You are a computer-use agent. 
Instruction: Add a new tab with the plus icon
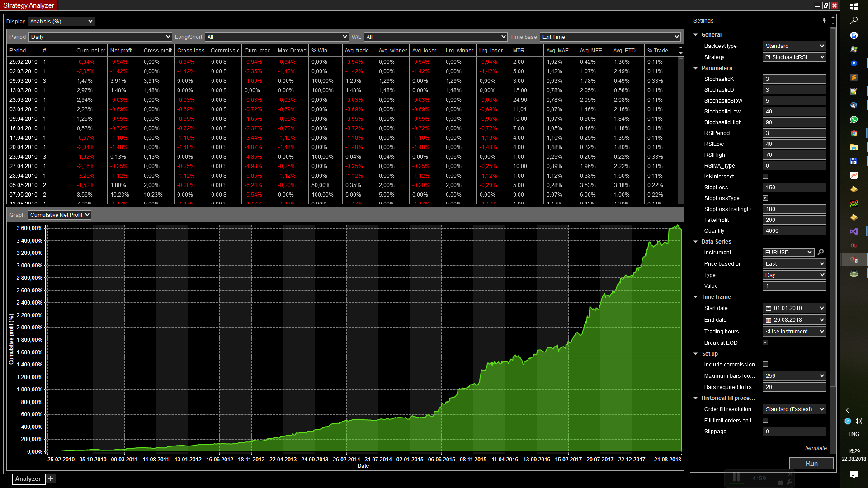pyautogui.click(x=51, y=479)
